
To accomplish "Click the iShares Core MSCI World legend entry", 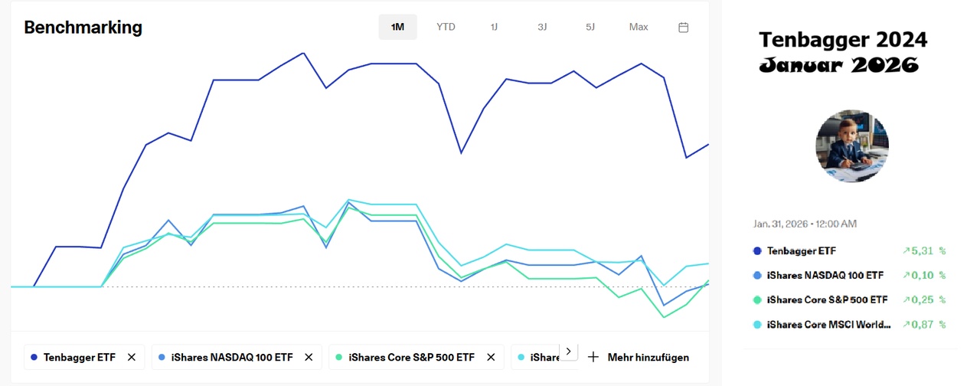I will [828, 324].
